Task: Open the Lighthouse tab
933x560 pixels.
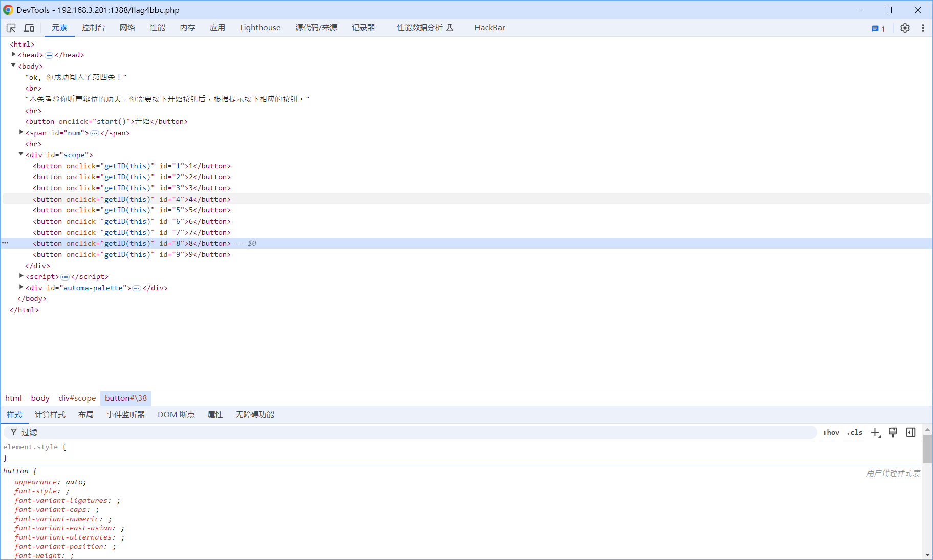Action: (260, 28)
